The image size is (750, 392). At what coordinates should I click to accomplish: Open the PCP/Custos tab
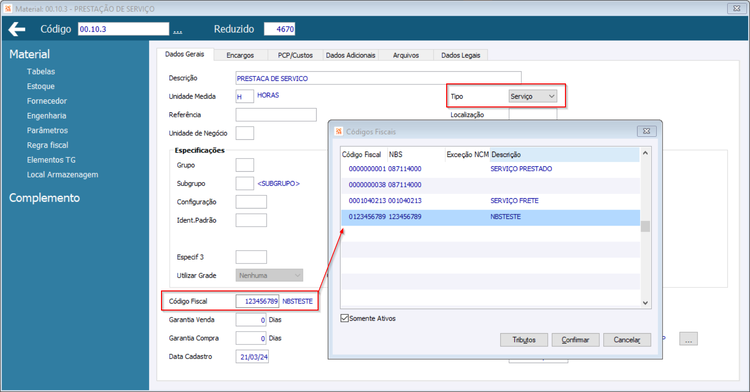click(x=295, y=55)
